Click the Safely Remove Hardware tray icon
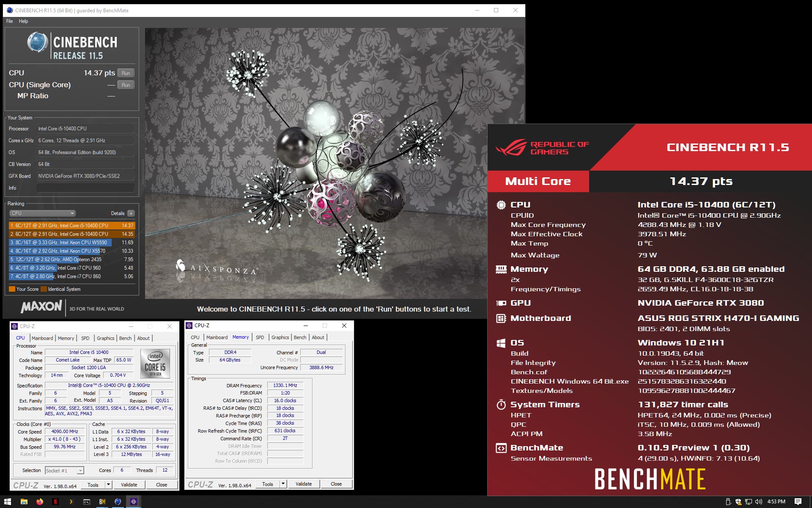Viewport: 812px width, 508px height. tap(728, 502)
